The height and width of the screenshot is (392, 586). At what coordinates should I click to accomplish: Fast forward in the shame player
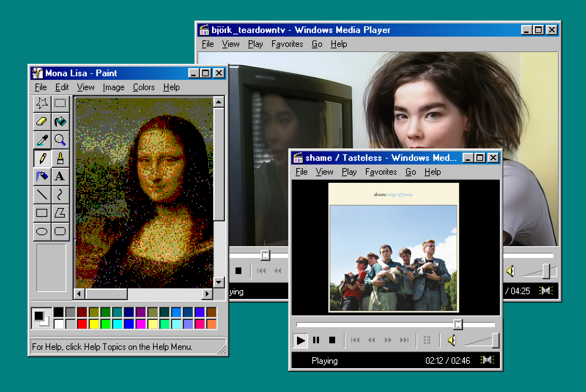[x=388, y=340]
